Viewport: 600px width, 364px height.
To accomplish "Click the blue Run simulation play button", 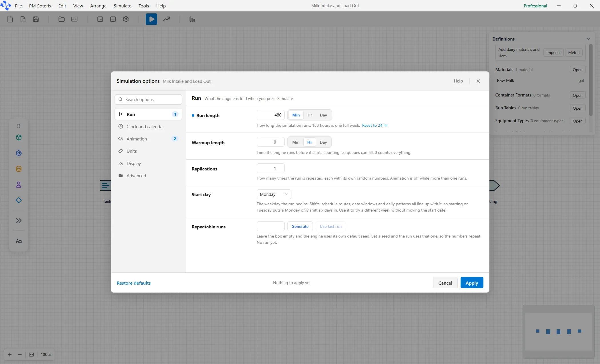I will (151, 19).
